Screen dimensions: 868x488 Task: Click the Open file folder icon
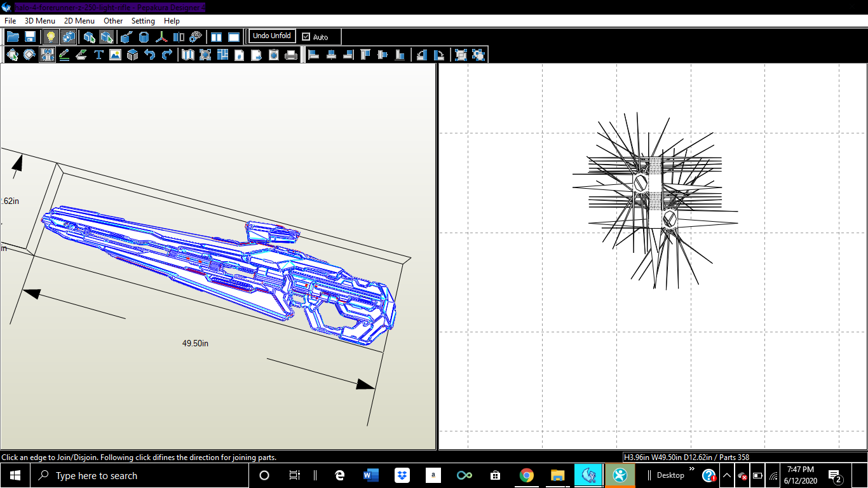coord(12,37)
